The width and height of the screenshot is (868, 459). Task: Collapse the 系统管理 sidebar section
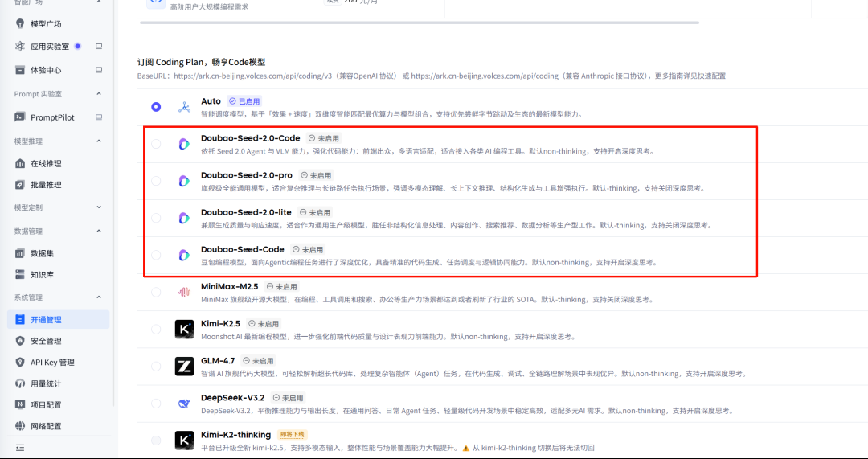click(x=99, y=297)
